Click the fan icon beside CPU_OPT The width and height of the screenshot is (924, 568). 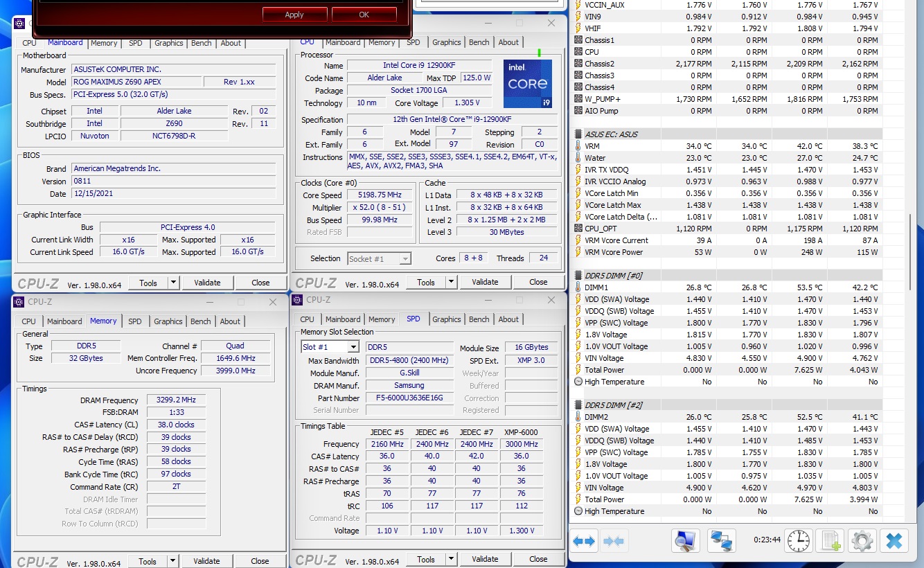coord(578,229)
